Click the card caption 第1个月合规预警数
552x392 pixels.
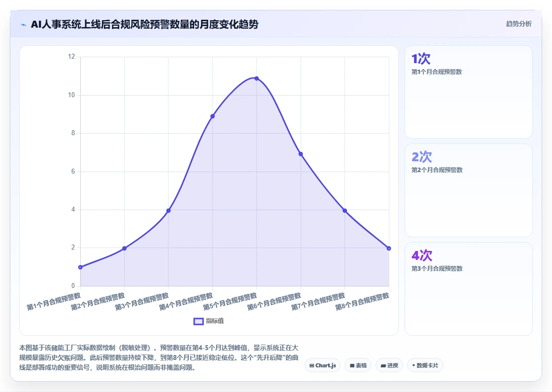pyautogui.click(x=437, y=72)
